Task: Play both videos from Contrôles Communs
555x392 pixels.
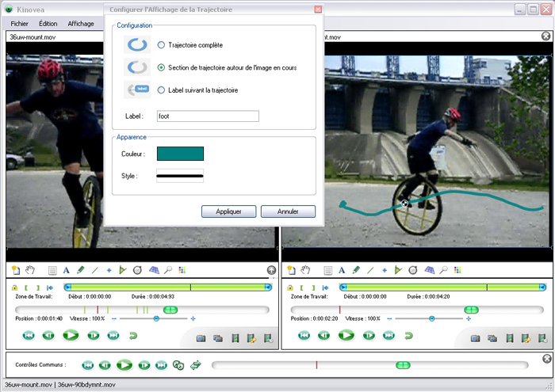Action: point(124,365)
